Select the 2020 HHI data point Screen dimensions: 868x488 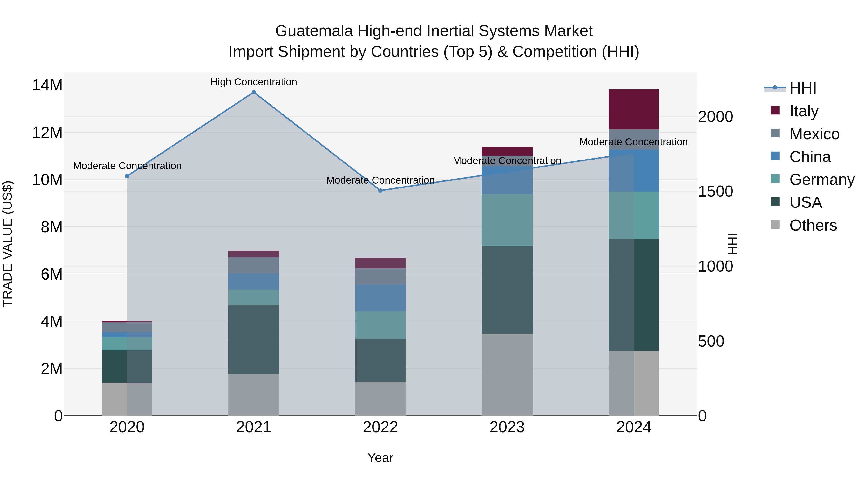(x=127, y=176)
